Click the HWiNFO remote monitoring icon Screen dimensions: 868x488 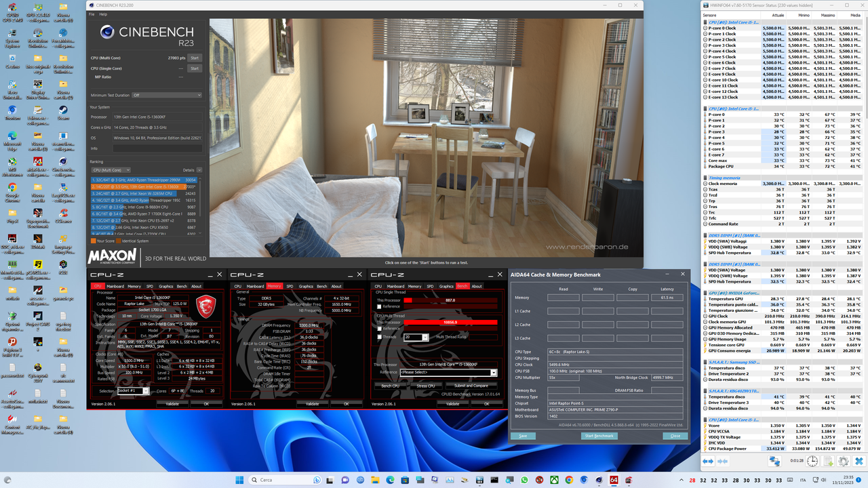[775, 461]
